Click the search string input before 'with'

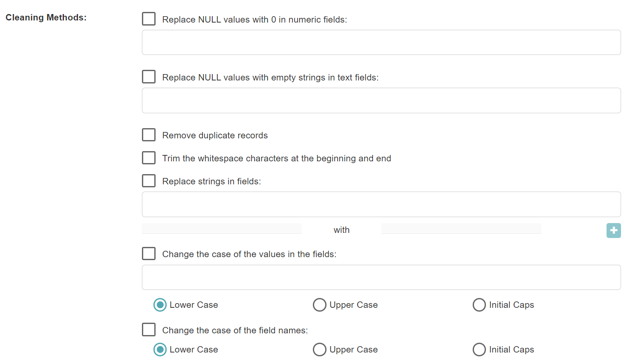point(222,229)
